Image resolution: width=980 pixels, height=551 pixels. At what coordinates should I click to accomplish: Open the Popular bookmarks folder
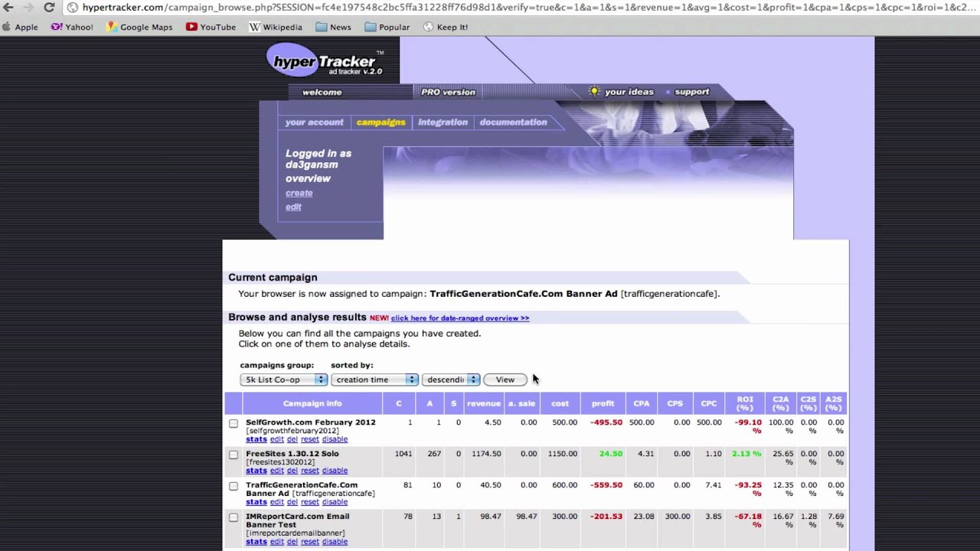(387, 27)
